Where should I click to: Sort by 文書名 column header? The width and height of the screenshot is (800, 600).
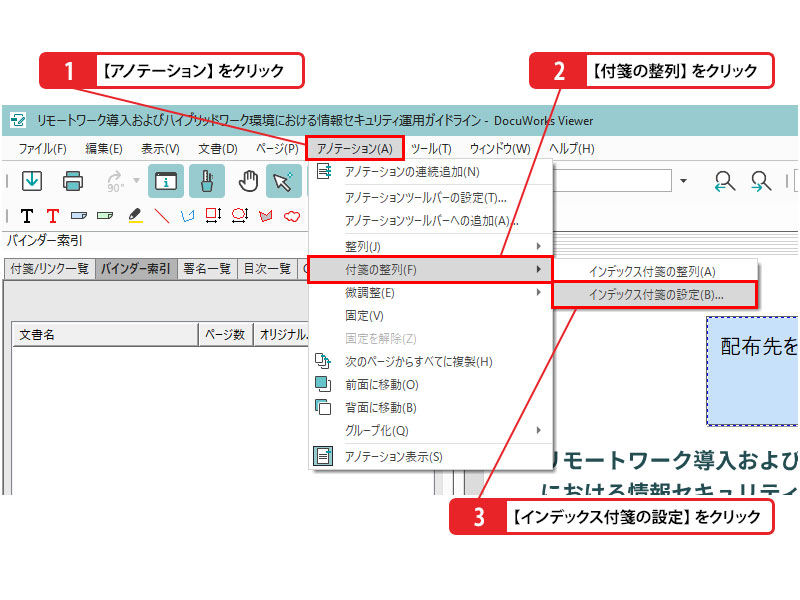[x=105, y=335]
